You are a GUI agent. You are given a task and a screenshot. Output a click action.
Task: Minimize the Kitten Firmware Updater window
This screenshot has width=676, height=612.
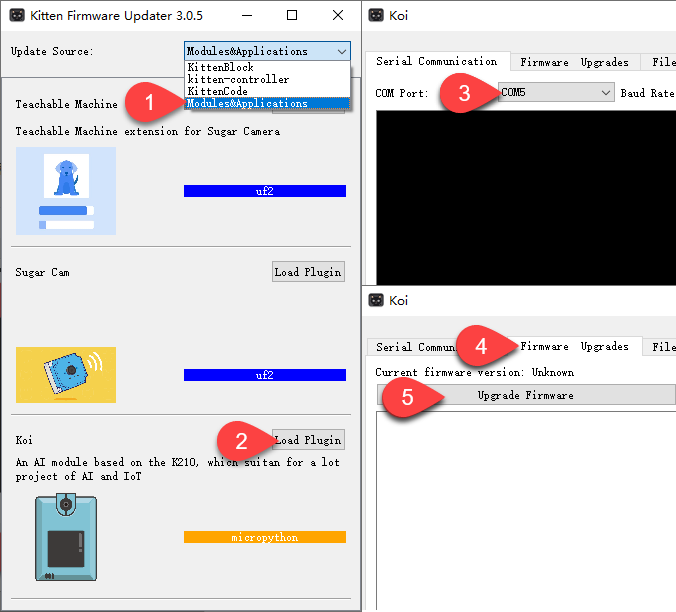(x=247, y=16)
